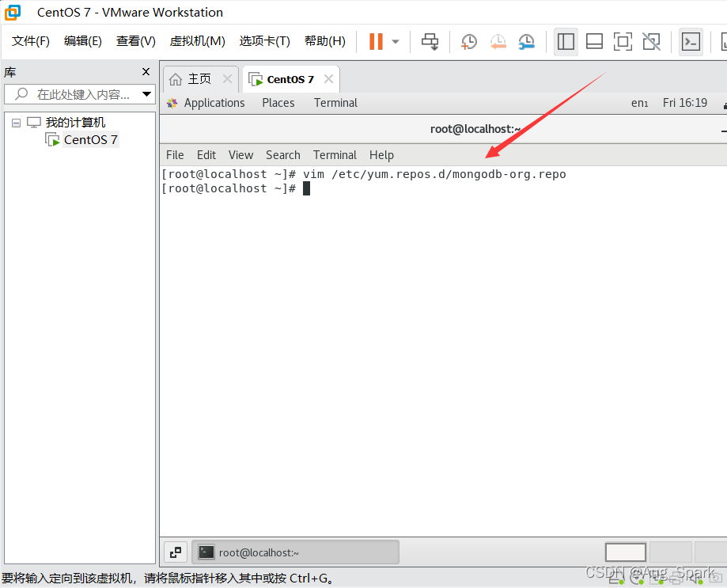This screenshot has height=588, width=727.
Task: Click the vim mongodb-org.repo command line
Action: click(x=364, y=174)
